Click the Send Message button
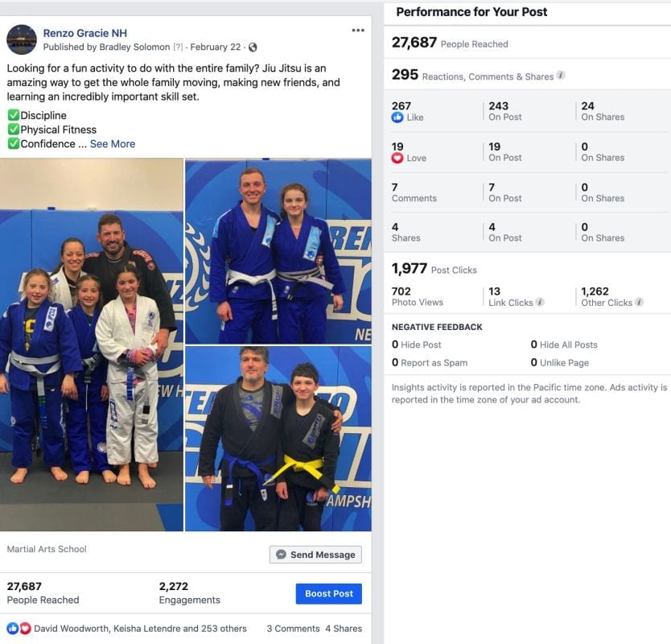Screen dimensions: 671x644 pos(315,555)
